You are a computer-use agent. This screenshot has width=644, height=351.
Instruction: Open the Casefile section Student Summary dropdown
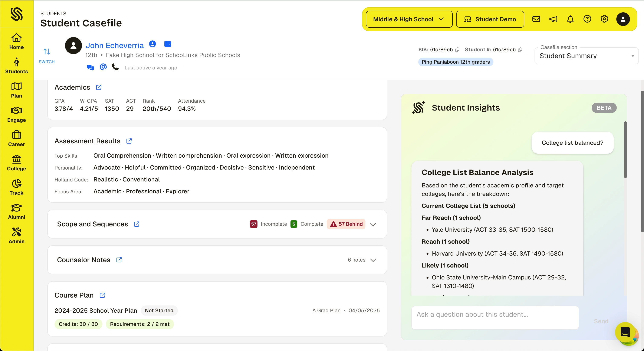(586, 56)
